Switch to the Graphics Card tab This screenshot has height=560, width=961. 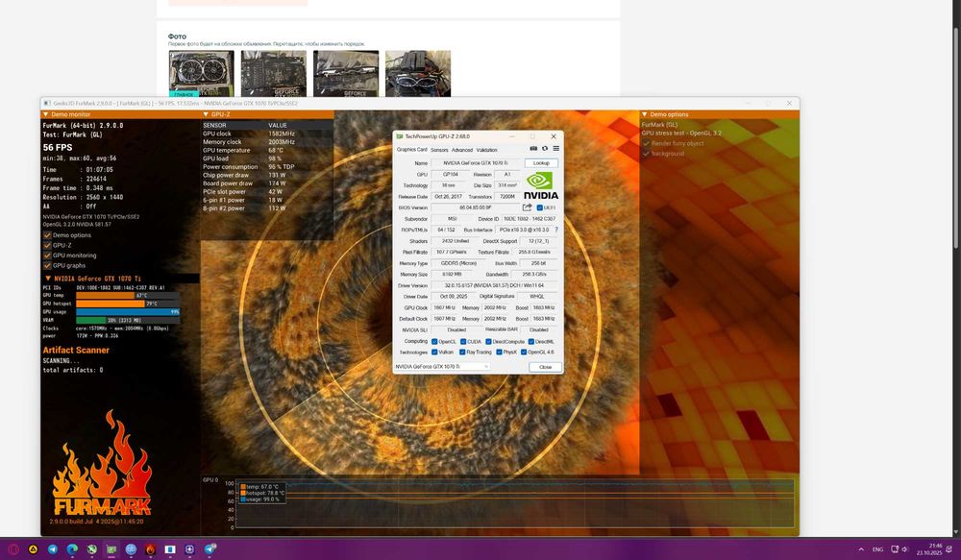click(x=412, y=150)
